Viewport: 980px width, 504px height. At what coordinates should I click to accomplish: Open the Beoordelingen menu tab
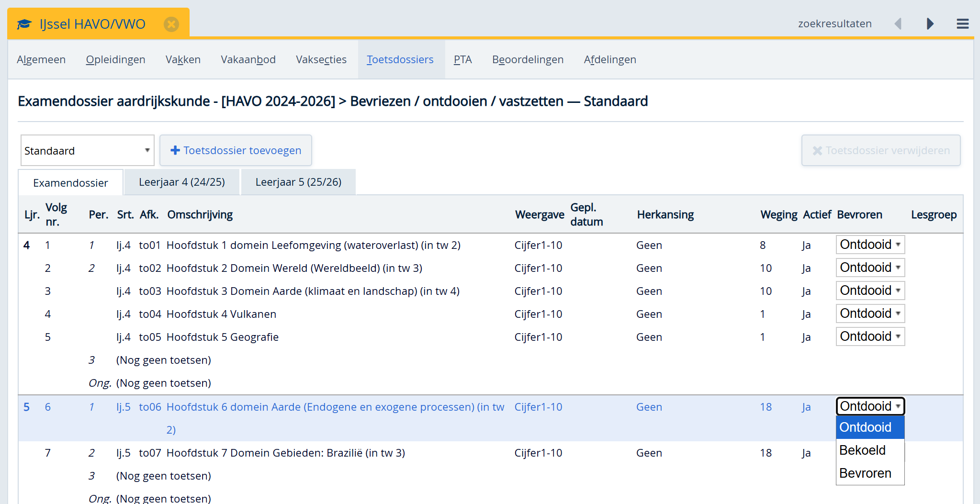(528, 59)
